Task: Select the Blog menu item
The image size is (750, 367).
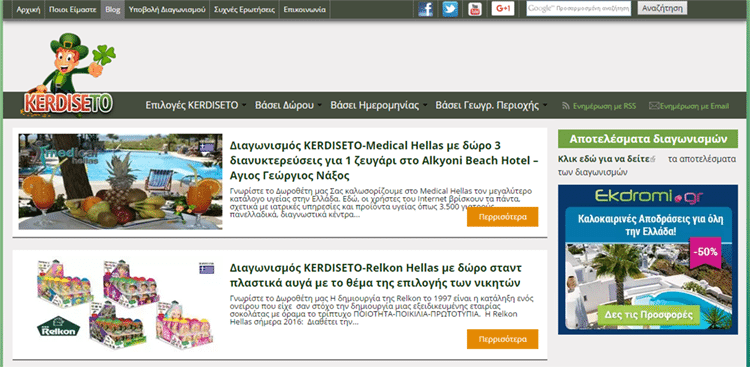Action: 113,10
